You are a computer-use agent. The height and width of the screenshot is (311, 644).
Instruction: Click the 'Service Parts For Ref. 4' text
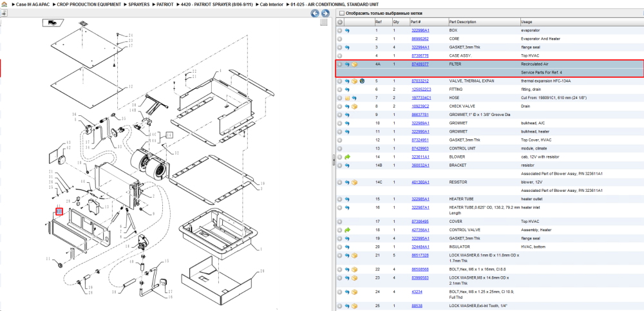542,73
